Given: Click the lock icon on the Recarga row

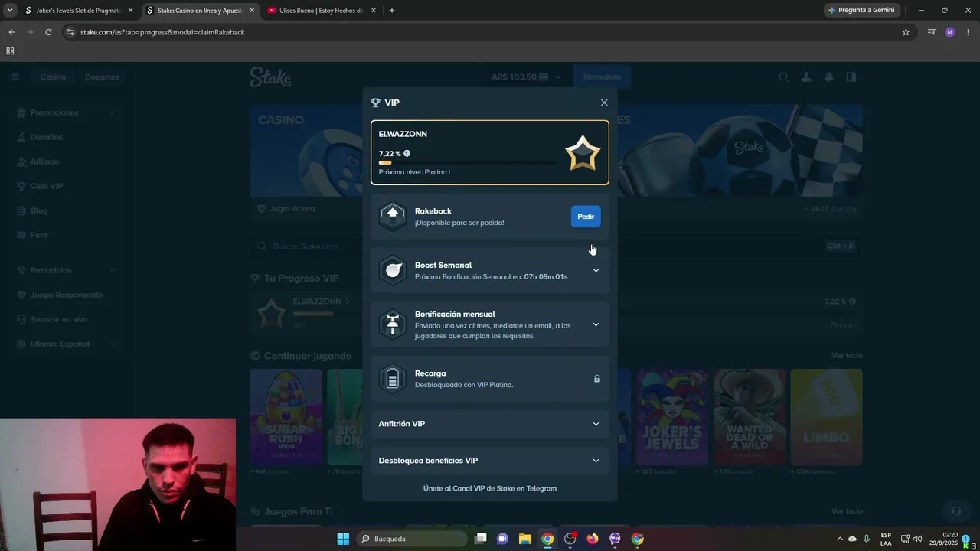Looking at the screenshot, I should pos(597,379).
